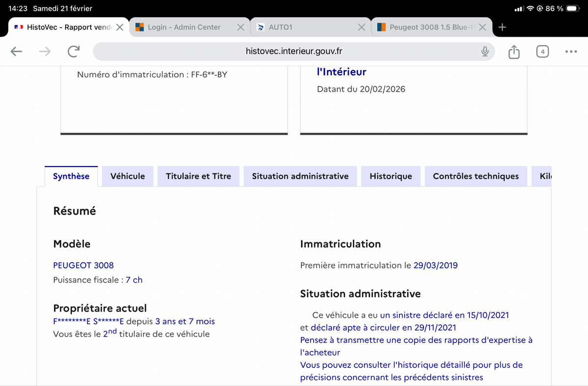This screenshot has height=386, width=588.
Task: Go forward with the forward arrow
Action: (45, 51)
